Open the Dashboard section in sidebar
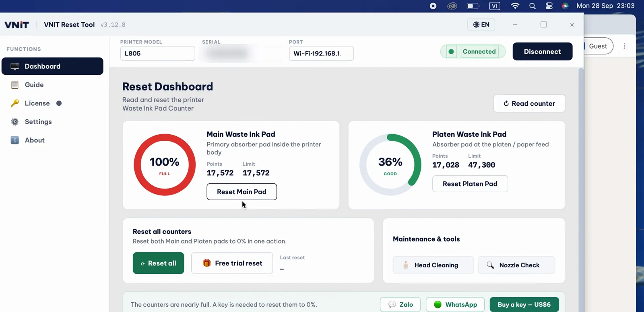This screenshot has width=644, height=312. (52, 66)
